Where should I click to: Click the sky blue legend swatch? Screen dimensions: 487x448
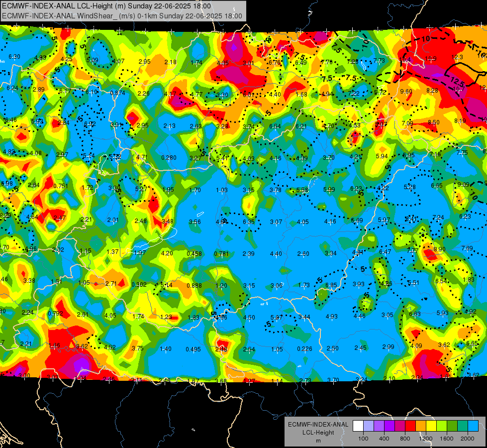click(473, 426)
